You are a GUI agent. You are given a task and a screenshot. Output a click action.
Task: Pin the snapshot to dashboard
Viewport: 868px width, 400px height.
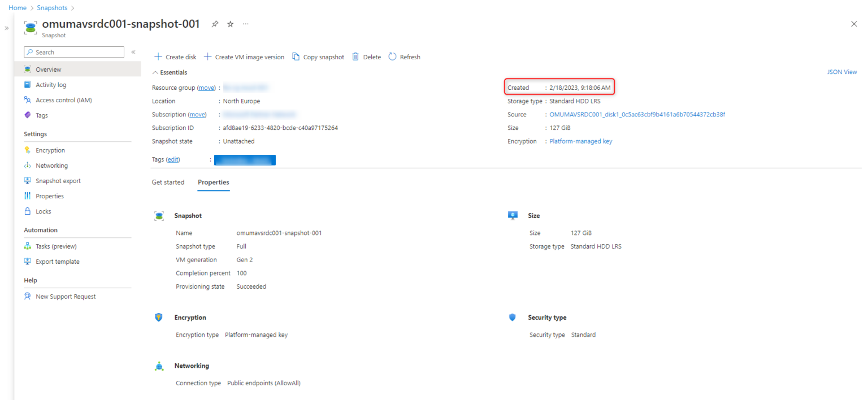point(215,24)
